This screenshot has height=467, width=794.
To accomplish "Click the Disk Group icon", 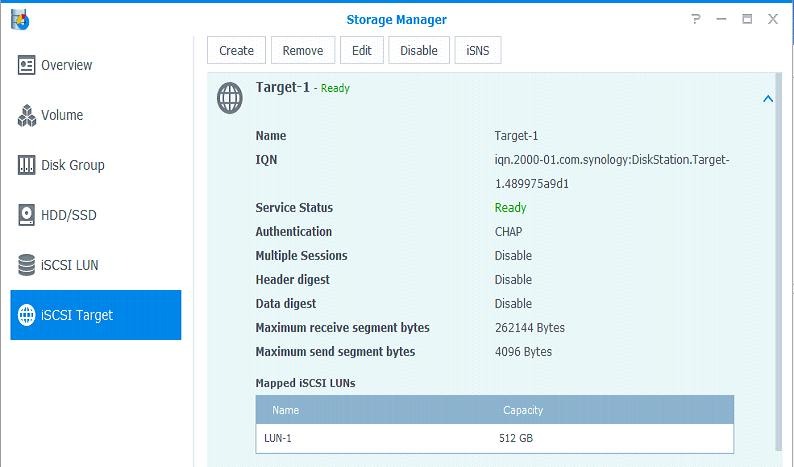I will click(x=27, y=165).
